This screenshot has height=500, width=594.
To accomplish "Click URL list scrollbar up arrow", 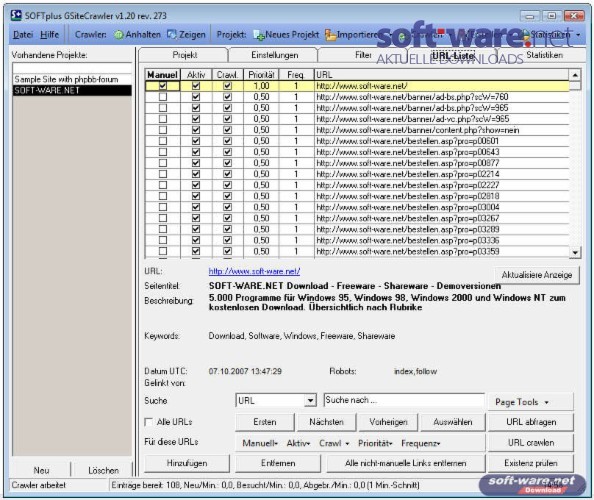I will [575, 75].
